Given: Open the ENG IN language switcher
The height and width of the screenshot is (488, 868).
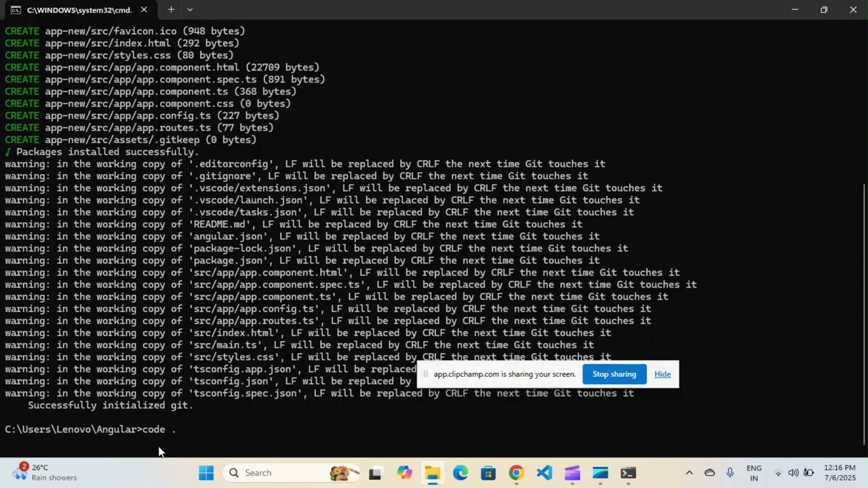Looking at the screenshot, I should click(754, 473).
